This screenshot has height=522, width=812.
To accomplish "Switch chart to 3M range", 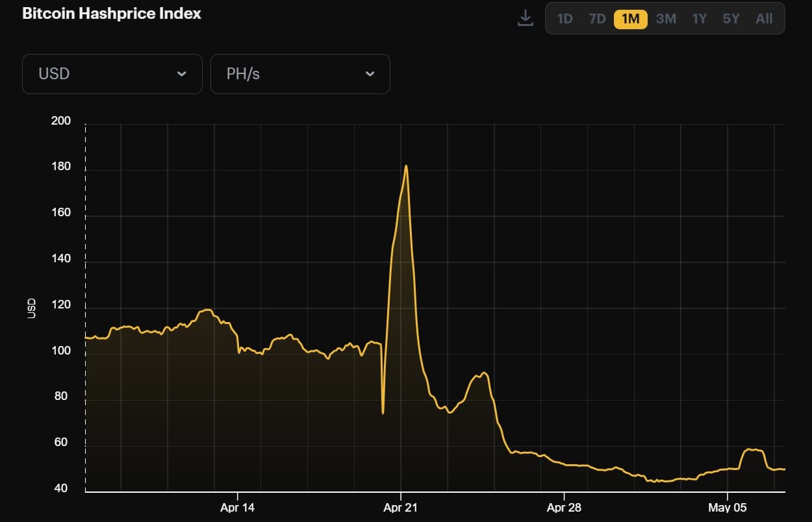I will tap(666, 19).
